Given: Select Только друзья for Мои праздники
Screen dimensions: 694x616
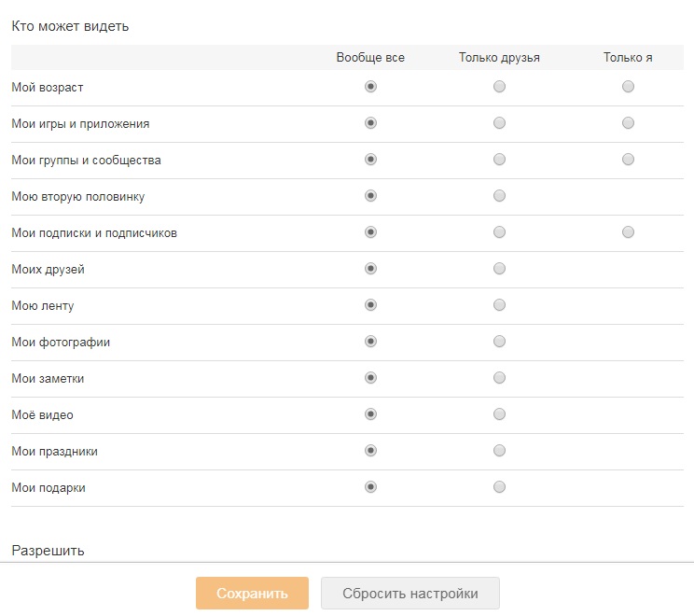Looking at the screenshot, I should click(x=499, y=451).
